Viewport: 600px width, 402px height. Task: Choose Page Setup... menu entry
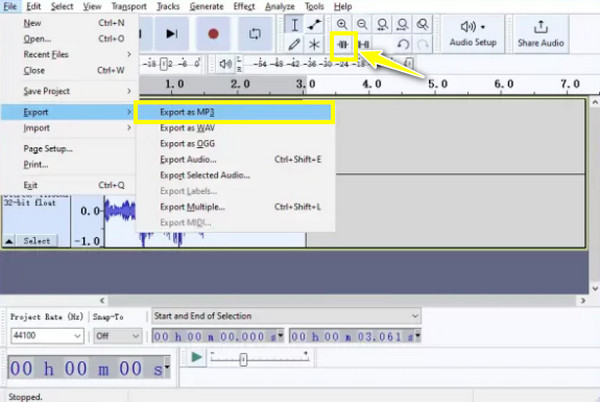pyautogui.click(x=69, y=148)
